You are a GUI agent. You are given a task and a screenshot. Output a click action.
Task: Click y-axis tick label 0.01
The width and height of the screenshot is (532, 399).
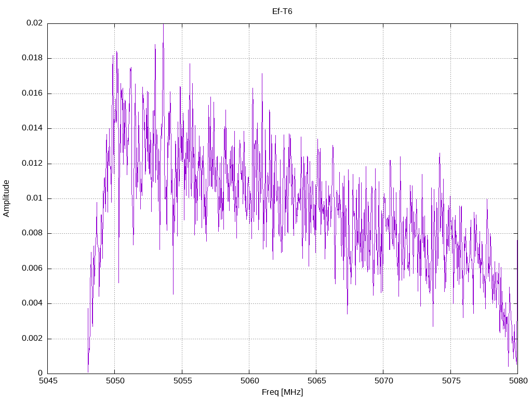pyautogui.click(x=35, y=198)
